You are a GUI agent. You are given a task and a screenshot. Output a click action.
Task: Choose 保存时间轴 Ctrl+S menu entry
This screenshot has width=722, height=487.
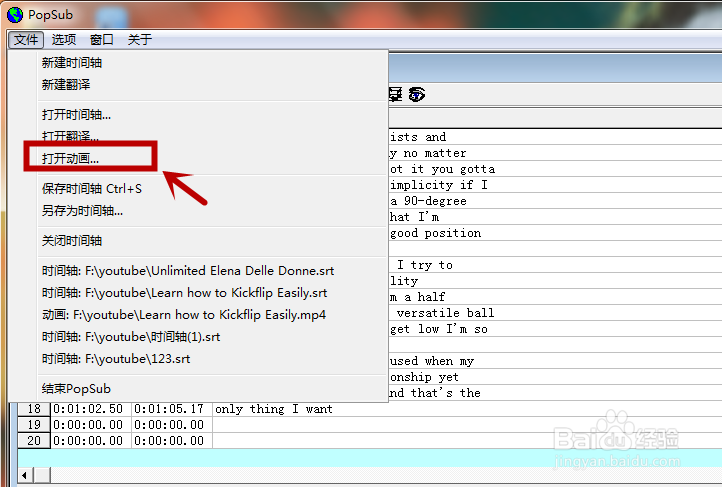click(x=92, y=189)
